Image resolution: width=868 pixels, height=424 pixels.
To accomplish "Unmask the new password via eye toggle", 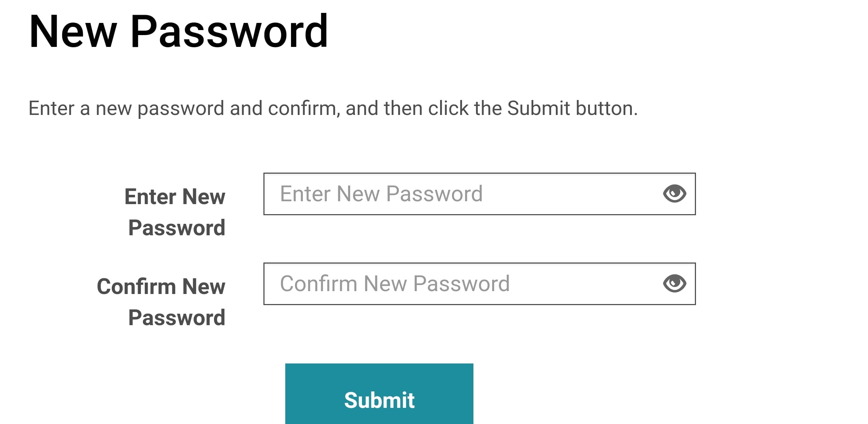I will pyautogui.click(x=674, y=194).
